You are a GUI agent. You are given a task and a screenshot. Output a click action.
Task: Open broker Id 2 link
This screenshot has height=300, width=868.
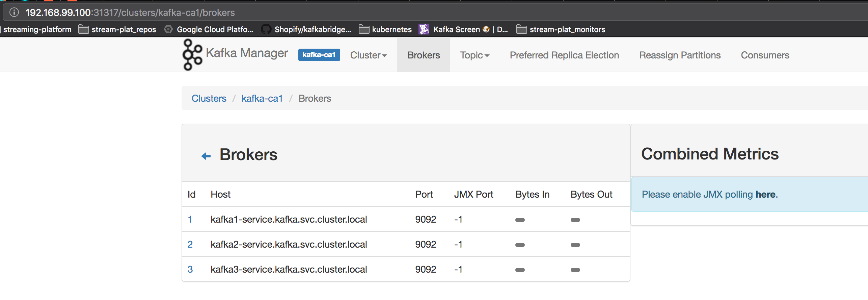(190, 244)
